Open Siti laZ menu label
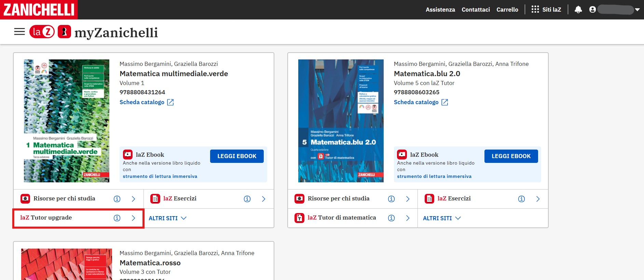 click(552, 10)
